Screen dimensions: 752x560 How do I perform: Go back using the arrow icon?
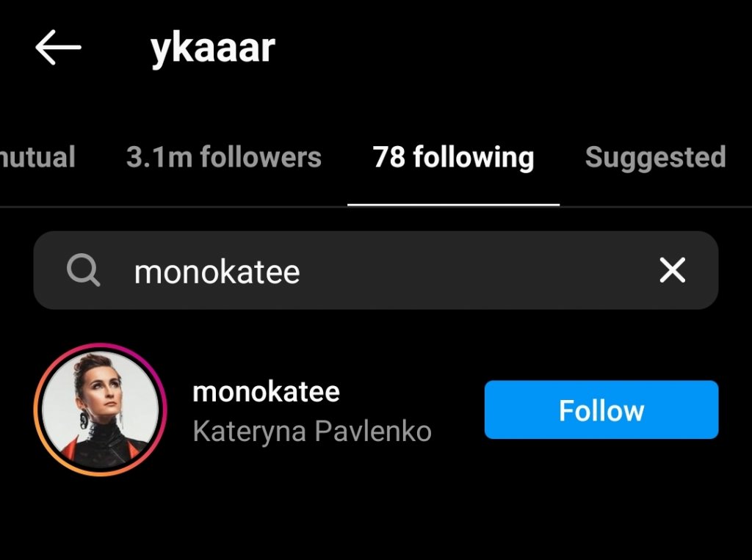pos(58,47)
